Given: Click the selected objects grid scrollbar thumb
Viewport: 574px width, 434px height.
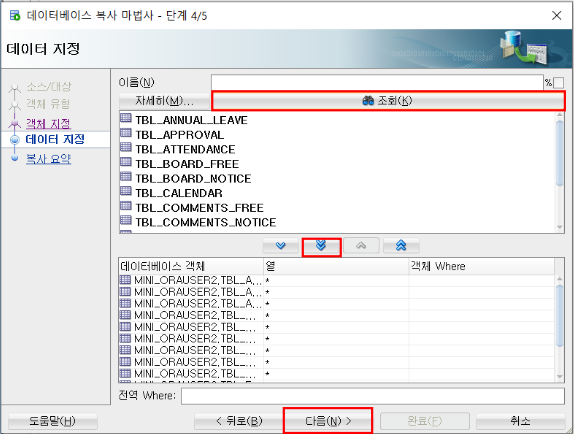Looking at the screenshot, I should 559,316.
